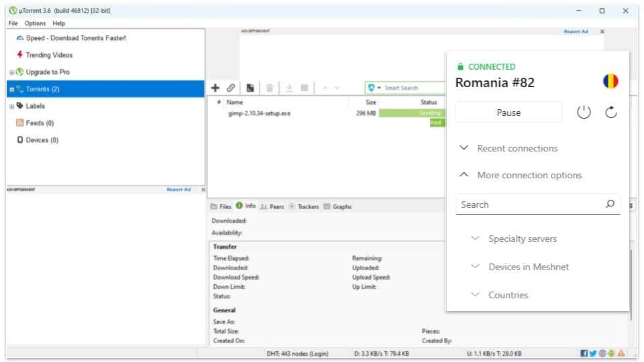Add a torrent with the plus icon
This screenshot has width=644, height=362.
click(x=215, y=88)
